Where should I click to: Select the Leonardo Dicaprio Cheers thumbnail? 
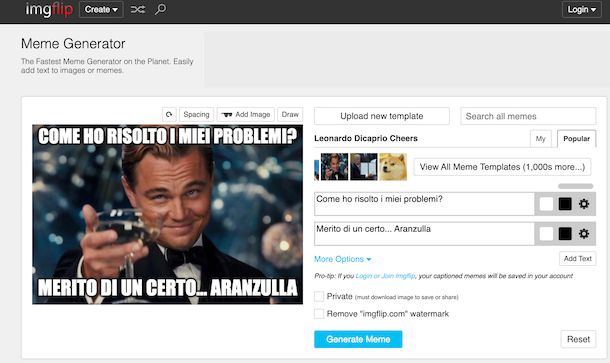(334, 167)
